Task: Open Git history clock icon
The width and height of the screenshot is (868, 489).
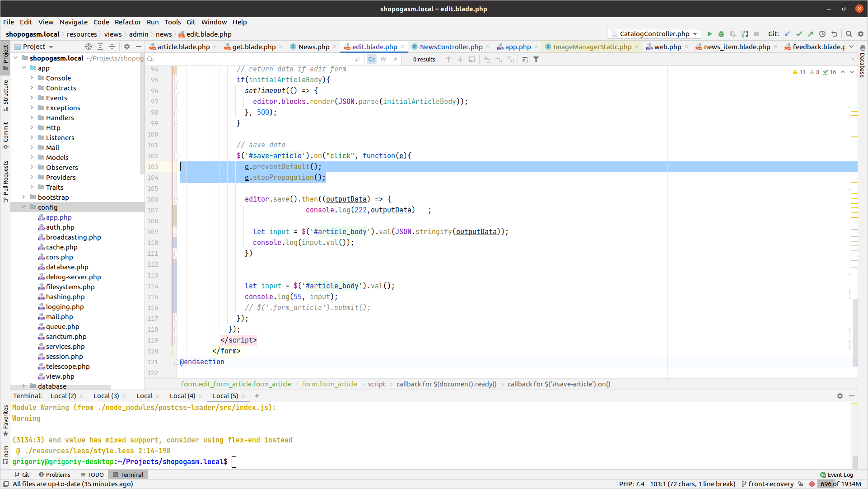Action: [x=822, y=34]
